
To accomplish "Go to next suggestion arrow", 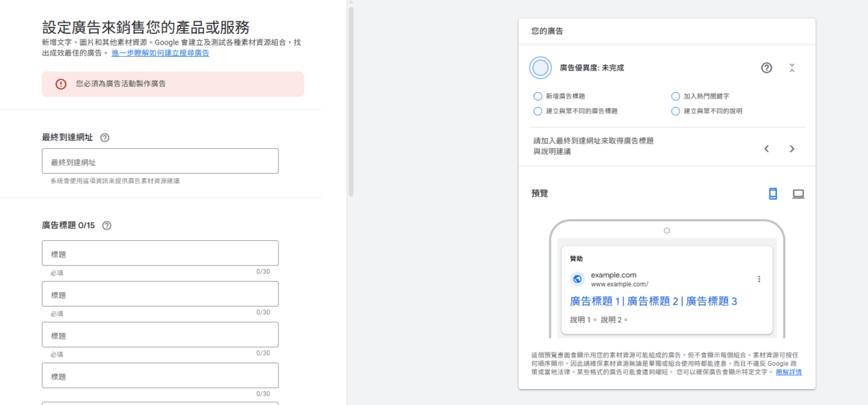I will point(792,149).
